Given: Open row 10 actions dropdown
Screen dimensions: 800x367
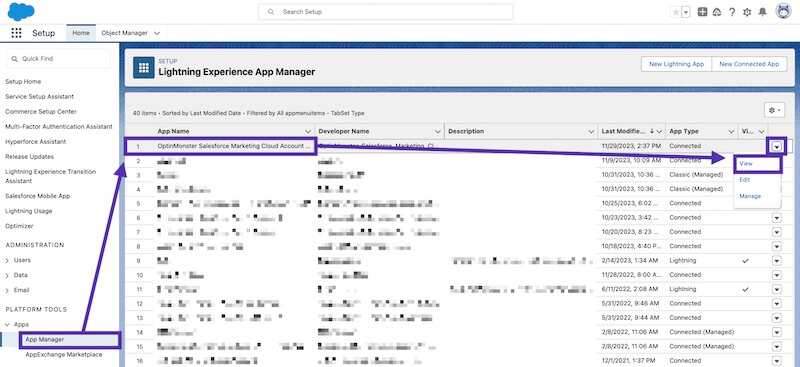Looking at the screenshot, I should coord(777,275).
